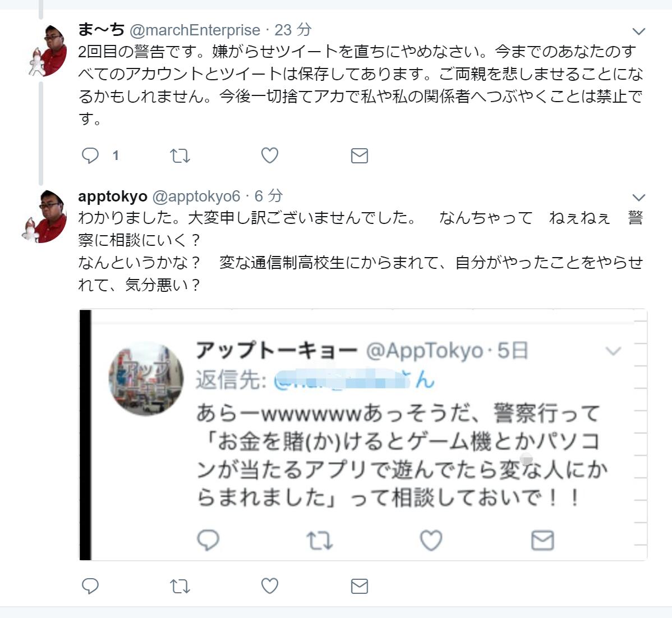Retweet the marchEnterprise warning tweet
Screen dimensions: 672x618
180,155
